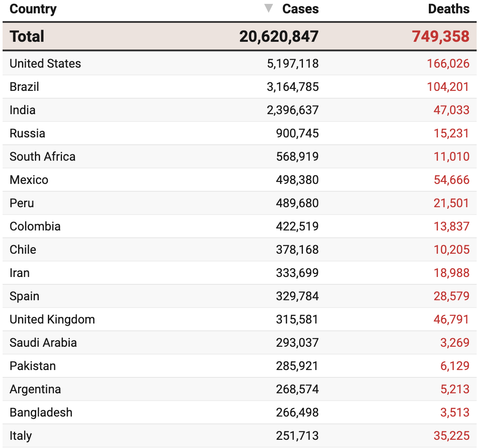Viewport: 487px width, 448px height.
Task: Click Russia's deaths value 15,231
Action: [451, 134]
